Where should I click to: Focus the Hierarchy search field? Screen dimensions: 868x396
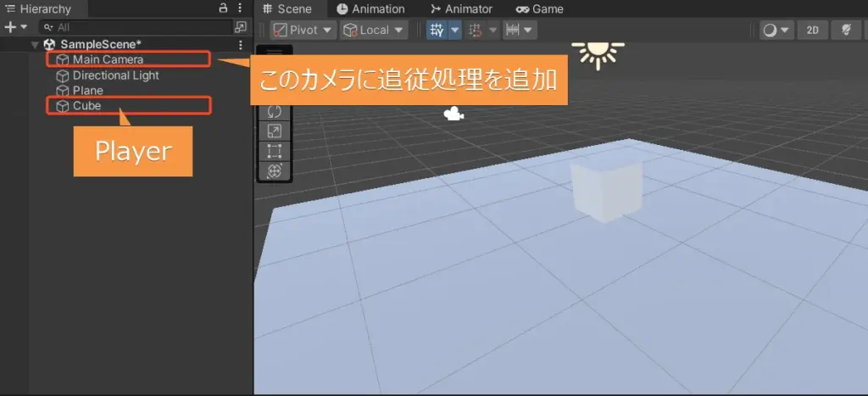(136, 26)
